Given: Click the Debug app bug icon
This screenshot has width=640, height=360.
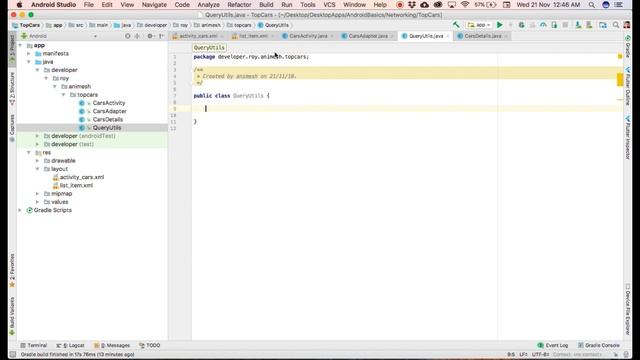Looking at the screenshot, I should click(521, 25).
